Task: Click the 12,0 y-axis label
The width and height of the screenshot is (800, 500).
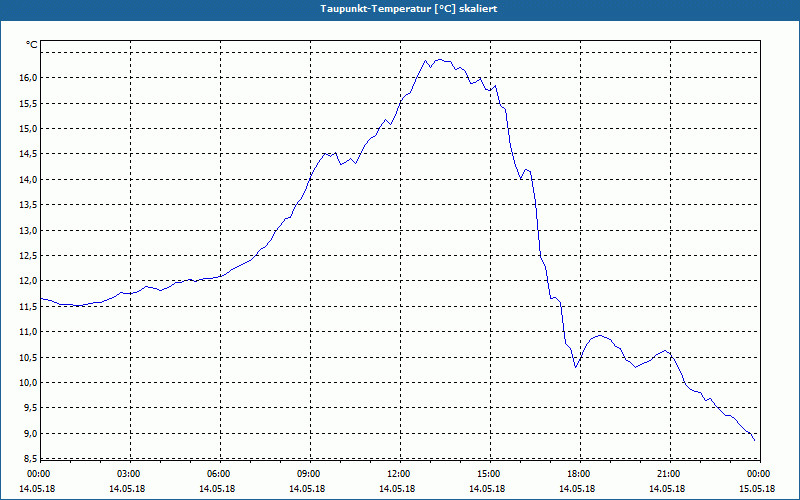Action: pos(29,281)
